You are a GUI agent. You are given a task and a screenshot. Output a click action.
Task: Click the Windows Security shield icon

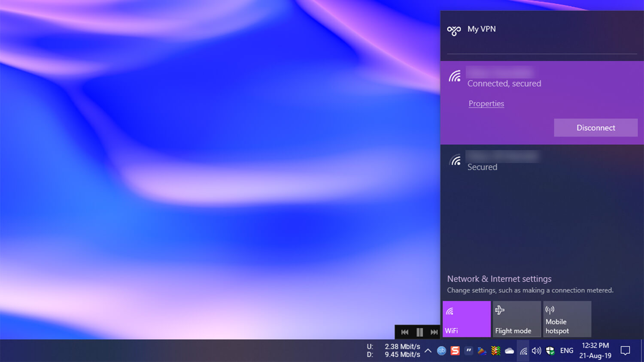550,350
